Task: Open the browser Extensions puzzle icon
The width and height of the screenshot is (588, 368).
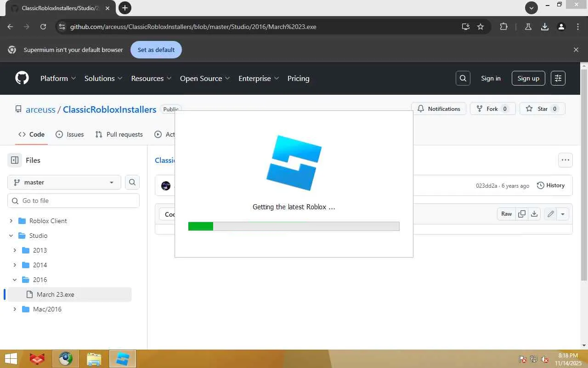Action: pyautogui.click(x=503, y=27)
